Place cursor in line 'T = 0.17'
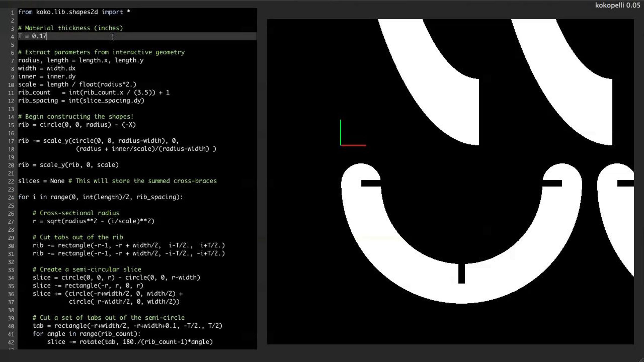 [x=32, y=36]
